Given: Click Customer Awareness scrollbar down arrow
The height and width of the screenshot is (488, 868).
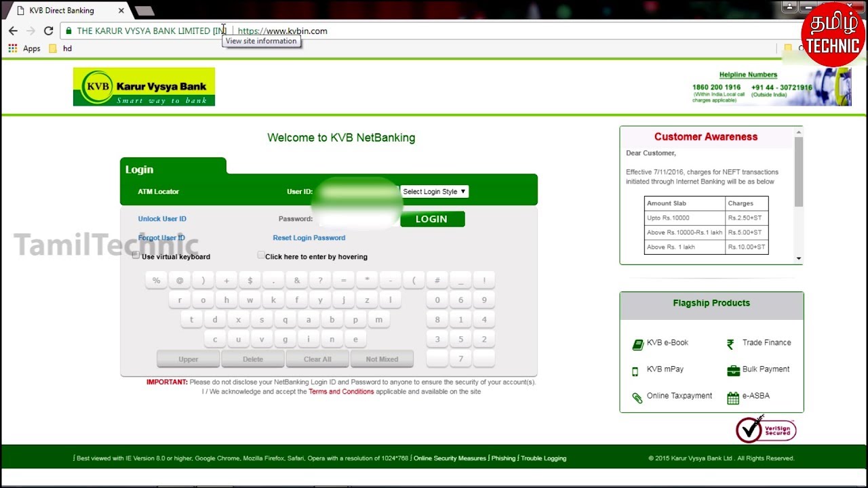Looking at the screenshot, I should (799, 258).
